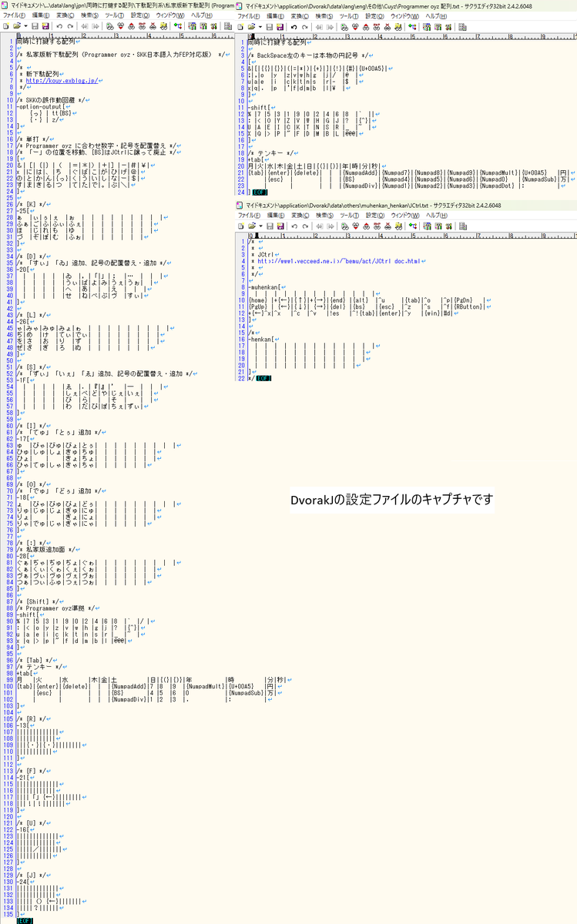
Task: Clear search marks in 私家版新下駄配列 window
Action: coord(153,26)
